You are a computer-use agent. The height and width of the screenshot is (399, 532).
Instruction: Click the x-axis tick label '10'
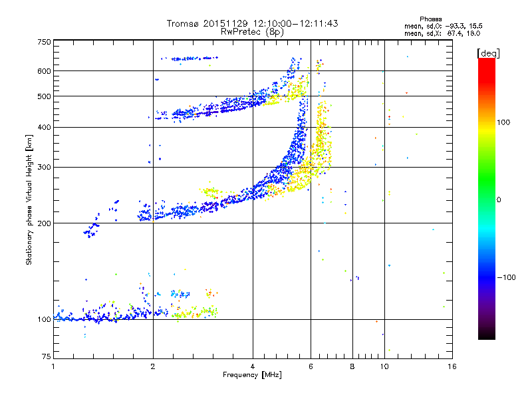coord(384,366)
